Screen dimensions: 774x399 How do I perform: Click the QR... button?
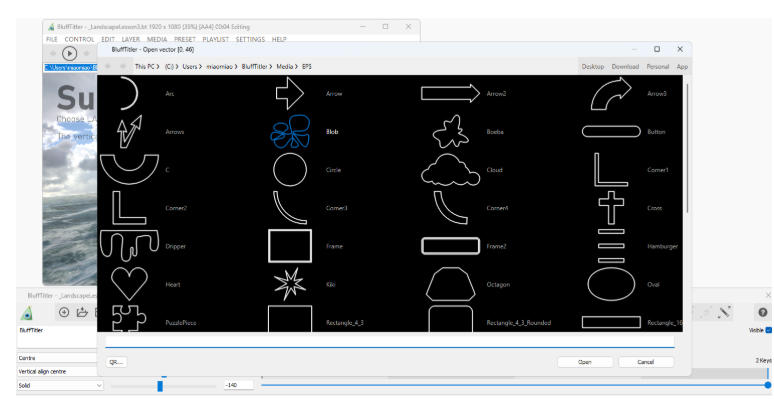(x=116, y=362)
